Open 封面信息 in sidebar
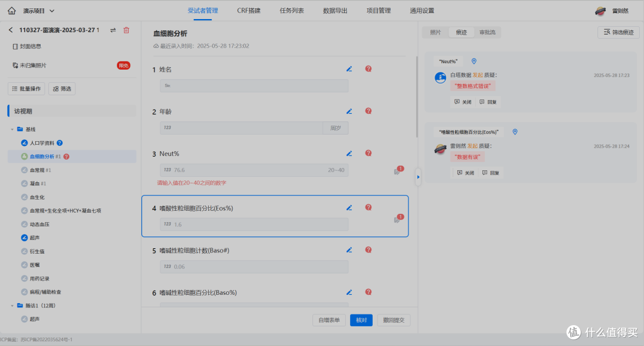The image size is (644, 346). coord(27,46)
